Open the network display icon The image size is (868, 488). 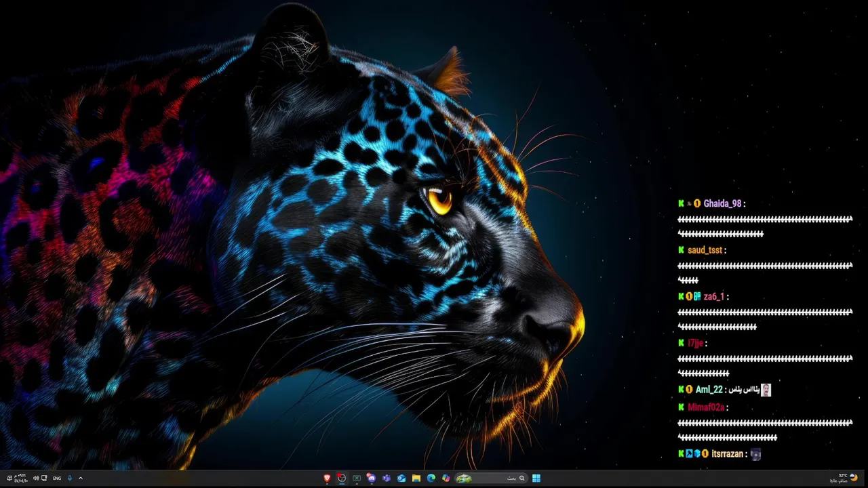(x=44, y=478)
